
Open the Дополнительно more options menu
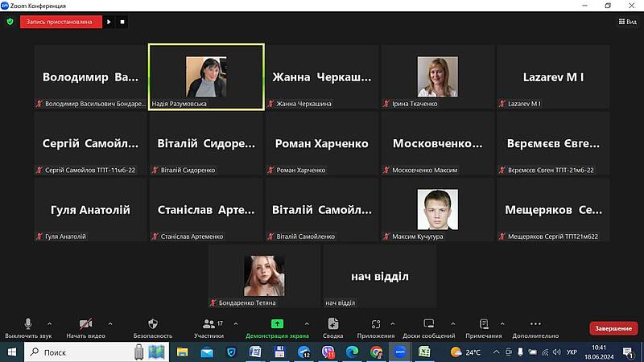point(535,327)
